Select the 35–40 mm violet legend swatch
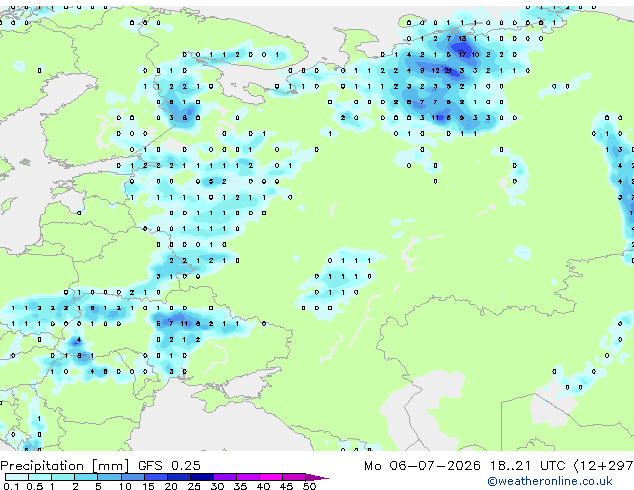 [248, 477]
